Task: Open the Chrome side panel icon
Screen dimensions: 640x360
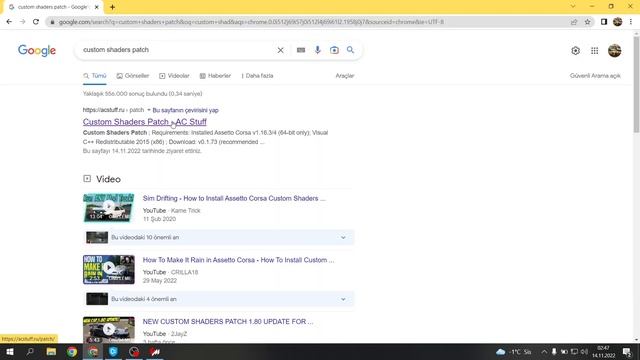Action: coord(604,22)
